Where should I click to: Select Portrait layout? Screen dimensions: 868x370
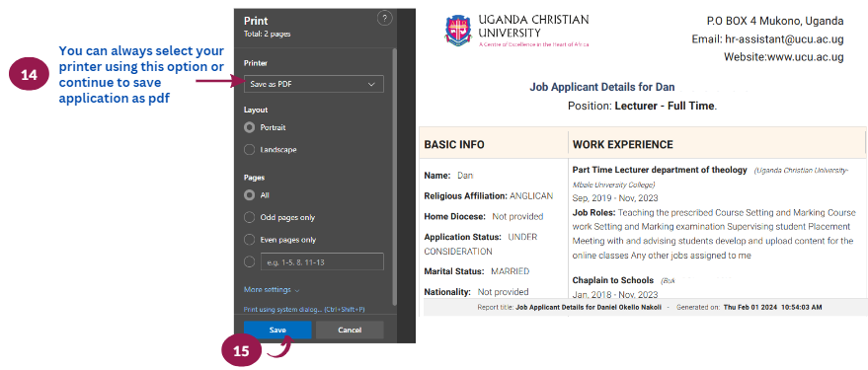249,127
